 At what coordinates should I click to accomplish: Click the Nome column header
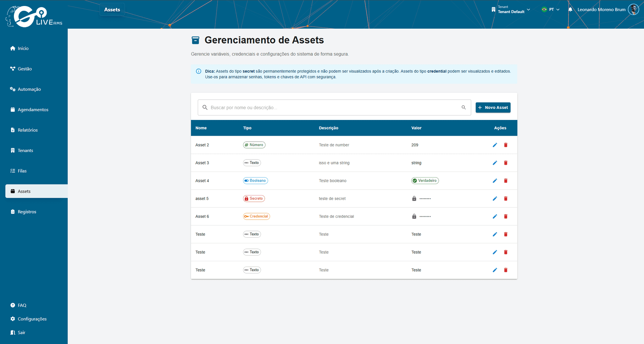[201, 128]
